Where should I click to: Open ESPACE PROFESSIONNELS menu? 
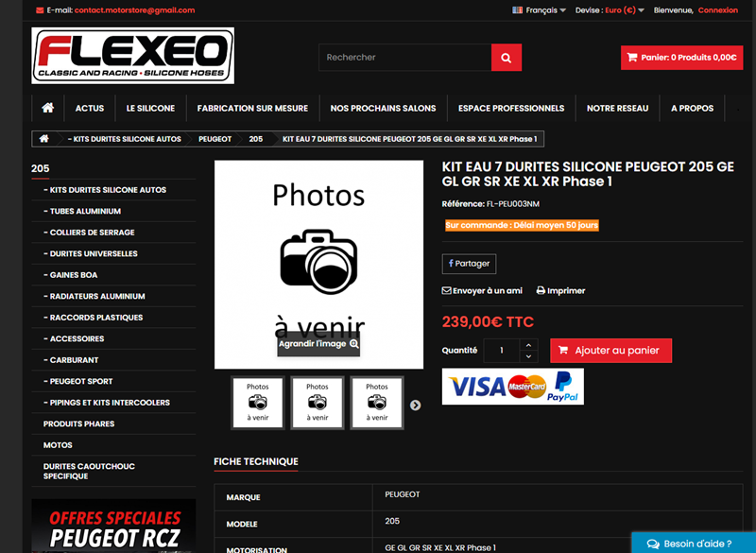click(x=511, y=108)
